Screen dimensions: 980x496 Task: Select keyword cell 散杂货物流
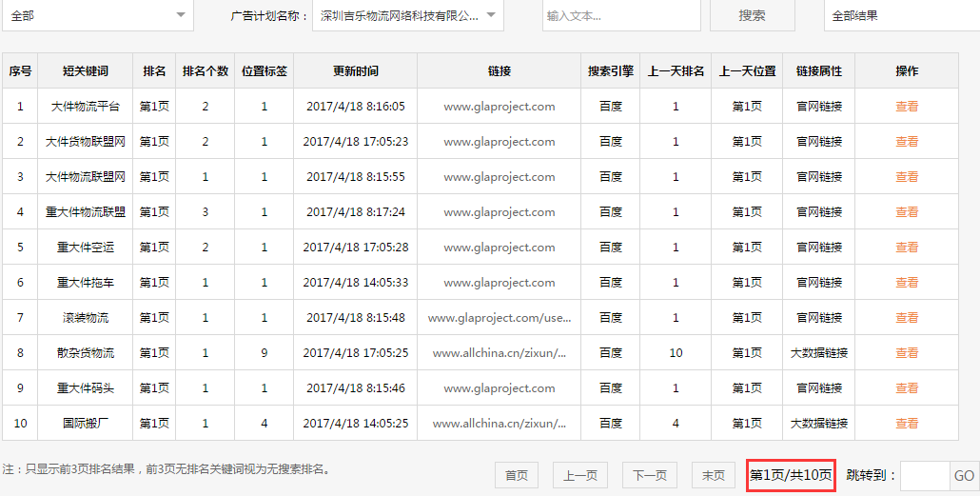86,353
